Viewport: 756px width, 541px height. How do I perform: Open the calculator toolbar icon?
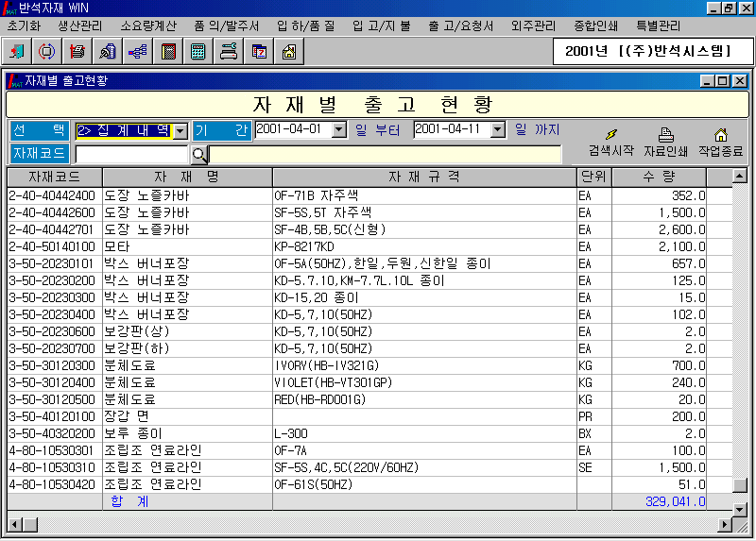[x=198, y=52]
